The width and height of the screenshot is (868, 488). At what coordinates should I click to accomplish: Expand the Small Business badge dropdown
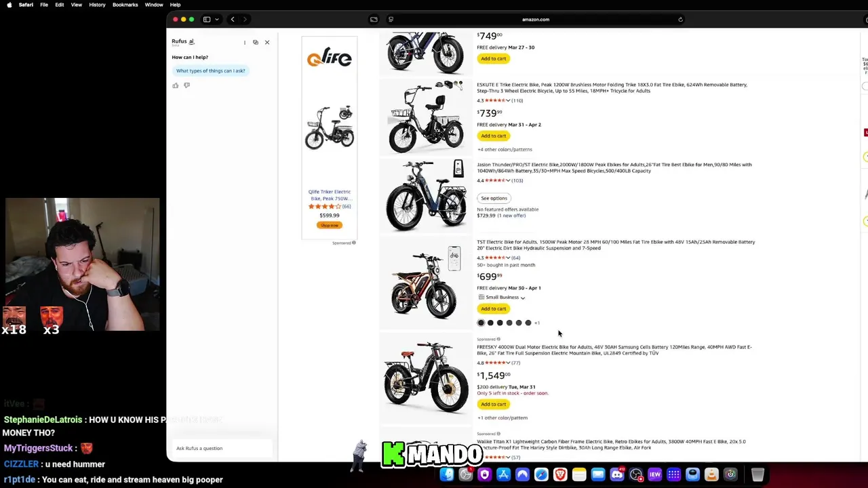[522, 298]
